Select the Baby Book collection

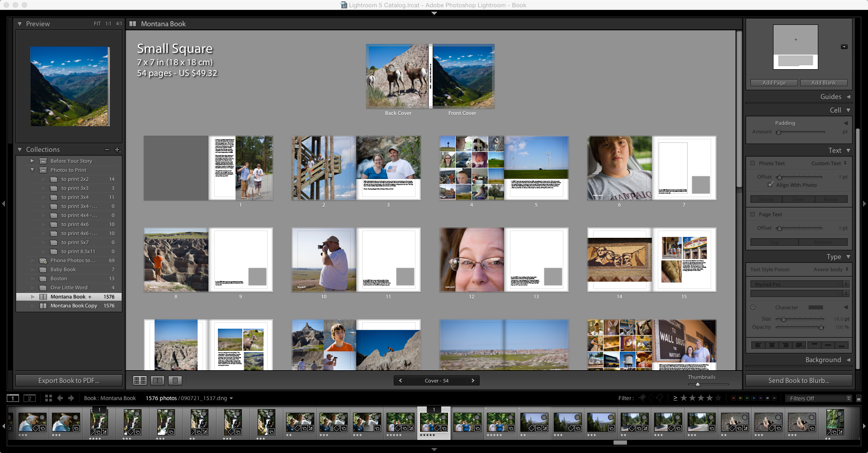[x=63, y=269]
